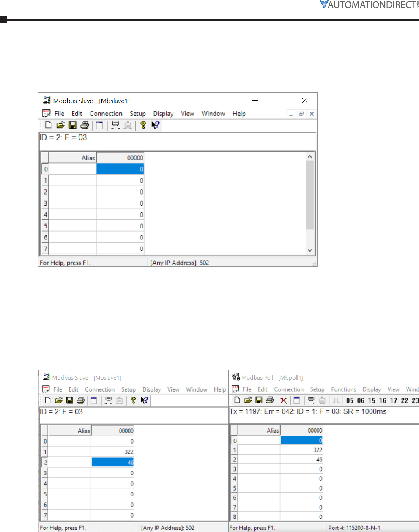Open Setup menu in top Modbus Slave window

click(x=138, y=113)
